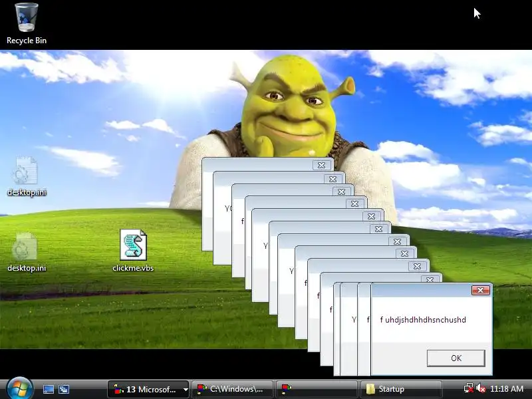
Task: Activate the untitled script taskbar button
Action: pyautogui.click(x=317, y=389)
